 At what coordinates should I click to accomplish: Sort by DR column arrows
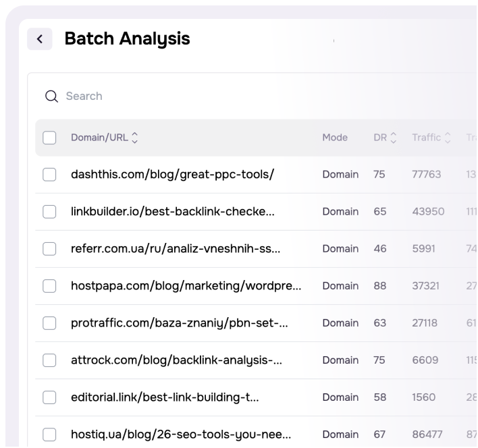(x=394, y=138)
